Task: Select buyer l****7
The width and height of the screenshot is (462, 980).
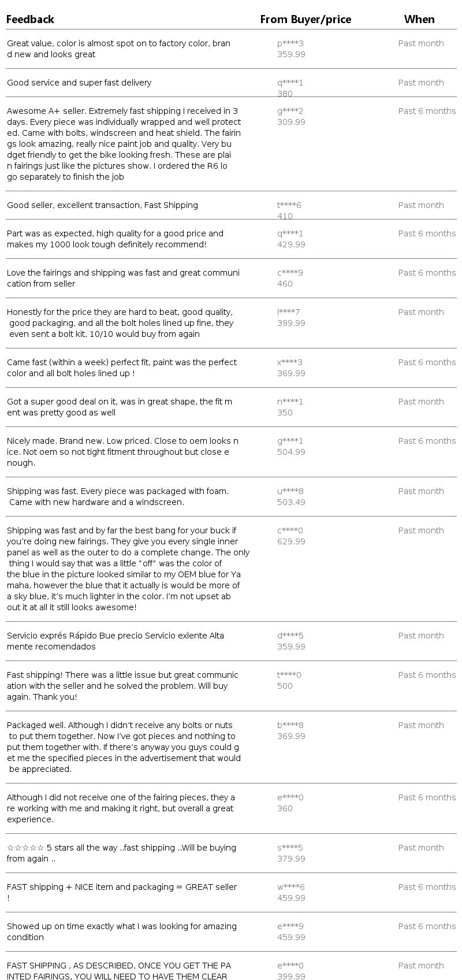Action: (288, 312)
